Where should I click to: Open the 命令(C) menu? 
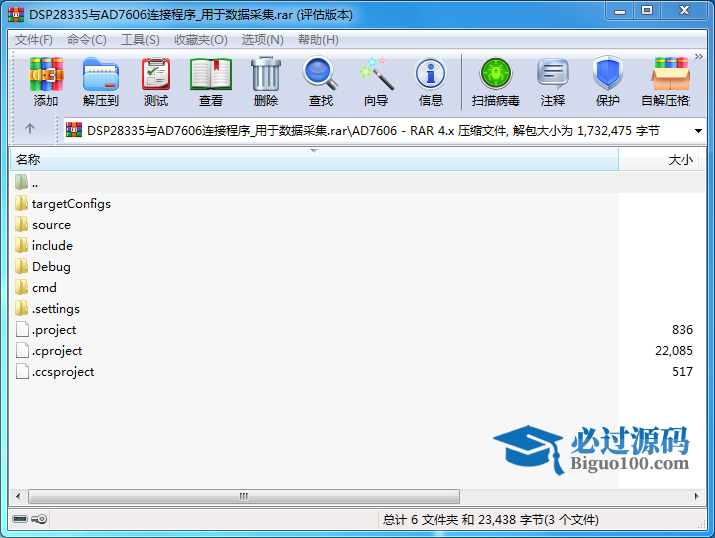tap(87, 40)
